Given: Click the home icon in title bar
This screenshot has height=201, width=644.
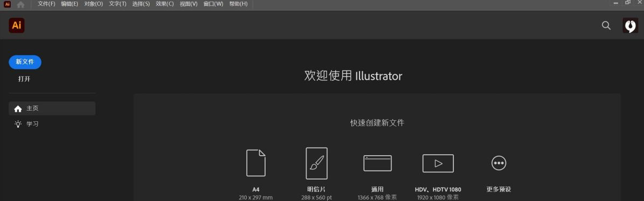Looking at the screenshot, I should coord(21,4).
